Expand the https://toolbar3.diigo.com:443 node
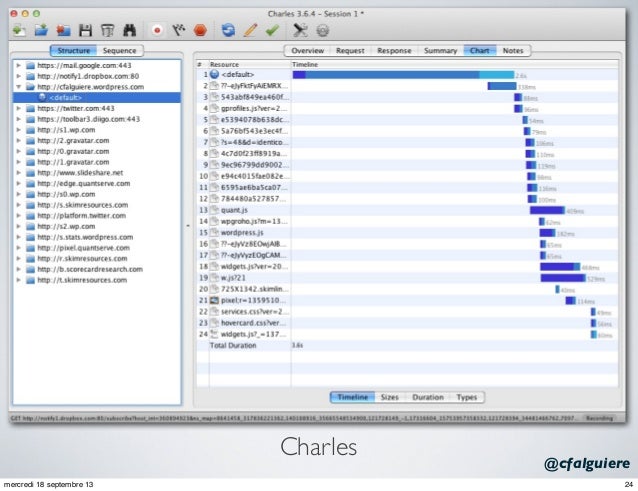Viewport: 638px width, 491px height. coord(18,119)
